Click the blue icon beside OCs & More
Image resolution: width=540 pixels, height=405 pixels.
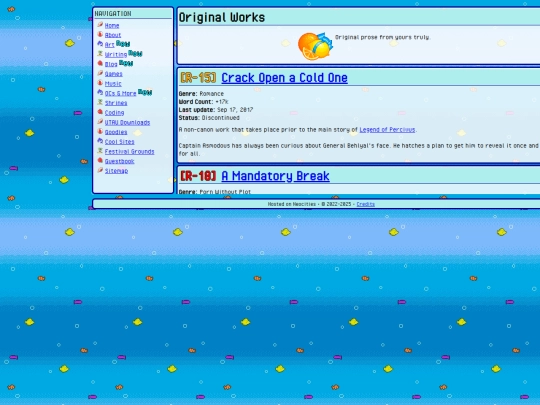[x=100, y=93]
